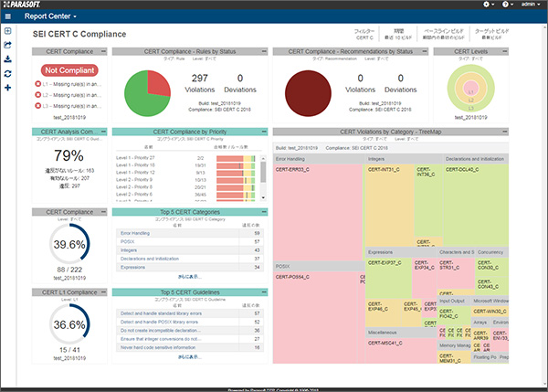548x392 pixels.
Task: Open the filter CERT C selector
Action: tap(364, 34)
